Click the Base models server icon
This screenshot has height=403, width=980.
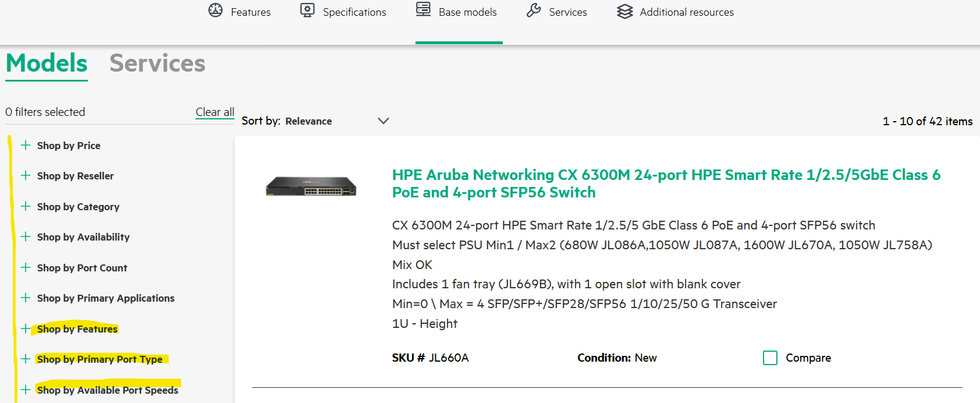[x=424, y=9]
